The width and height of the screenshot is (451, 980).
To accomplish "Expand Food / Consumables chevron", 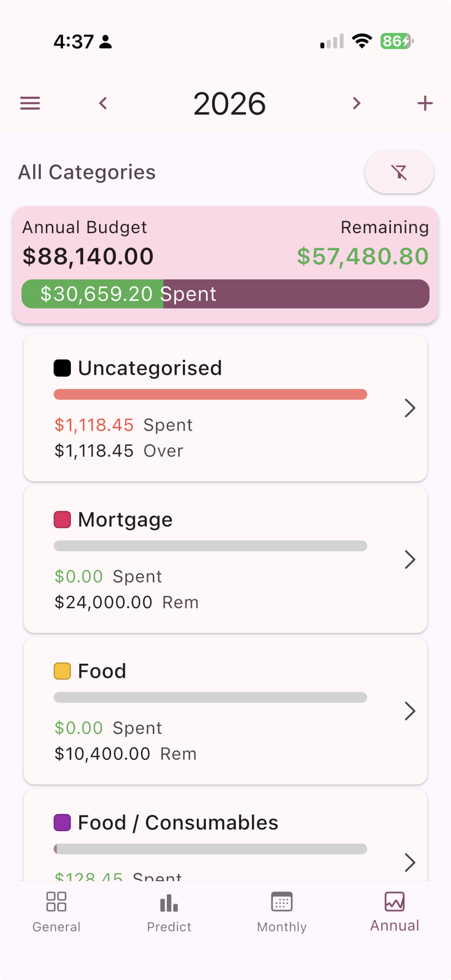I will click(410, 862).
